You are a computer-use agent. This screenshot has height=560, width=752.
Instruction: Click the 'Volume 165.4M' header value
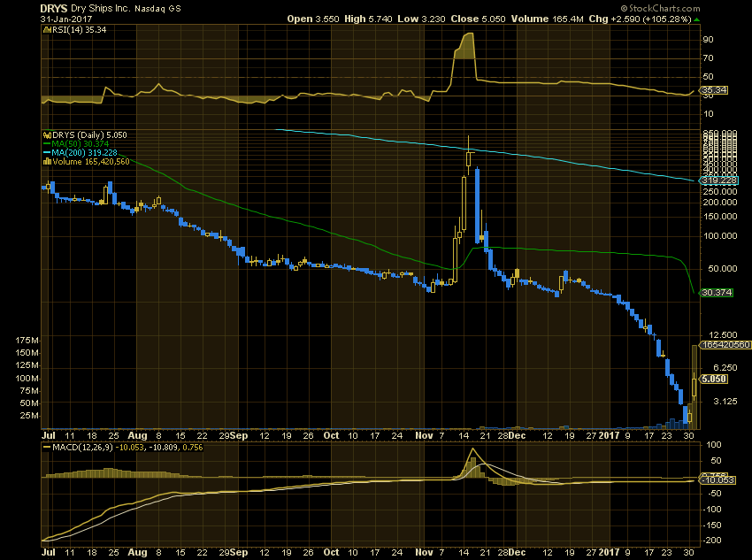547,19
